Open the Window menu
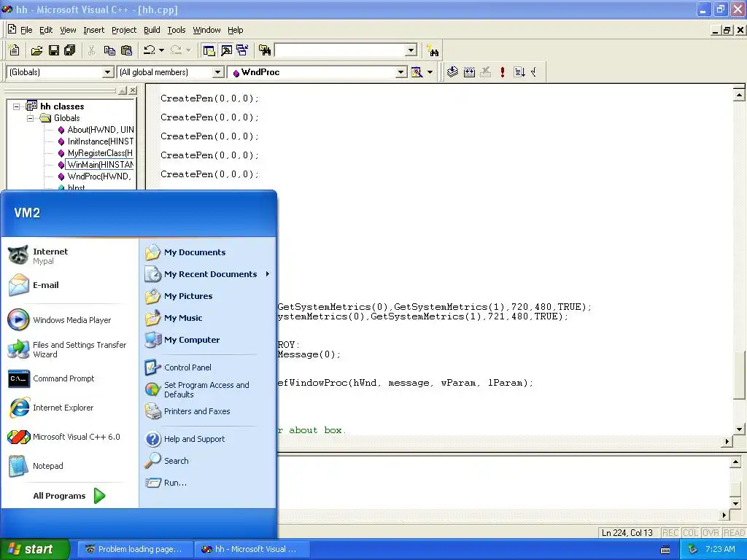Viewport: 747px width, 560px height. (206, 30)
